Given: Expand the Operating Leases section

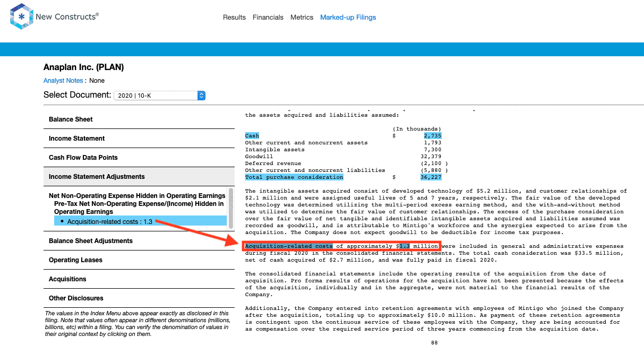Looking at the screenshot, I should tap(139, 260).
